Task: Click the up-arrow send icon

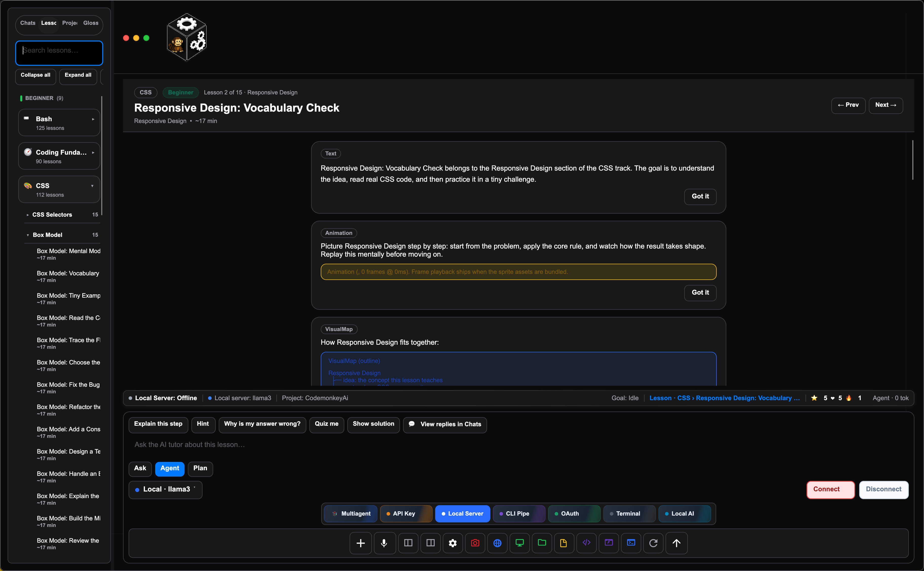Action: [676, 543]
